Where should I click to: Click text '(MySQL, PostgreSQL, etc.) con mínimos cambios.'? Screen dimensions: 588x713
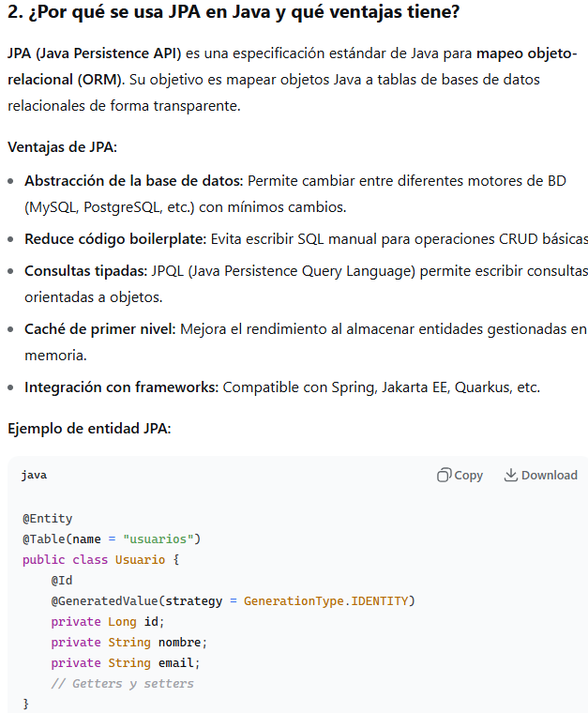pos(186,207)
